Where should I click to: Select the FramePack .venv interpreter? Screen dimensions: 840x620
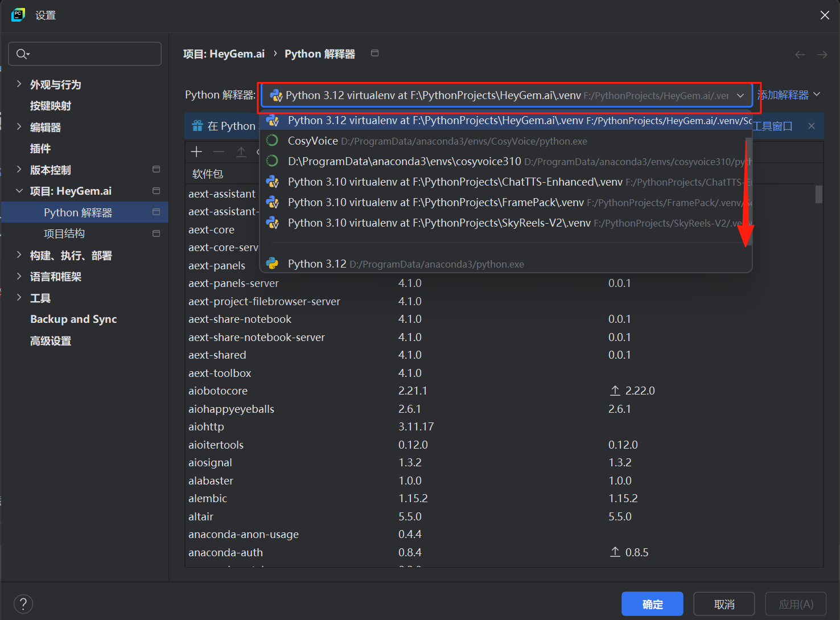(x=505, y=202)
